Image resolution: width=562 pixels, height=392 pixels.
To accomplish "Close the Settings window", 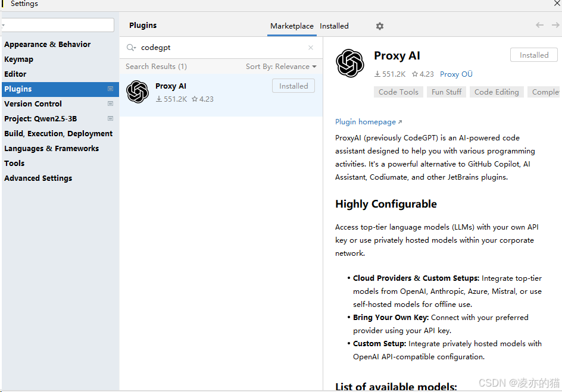I will 557,3.
